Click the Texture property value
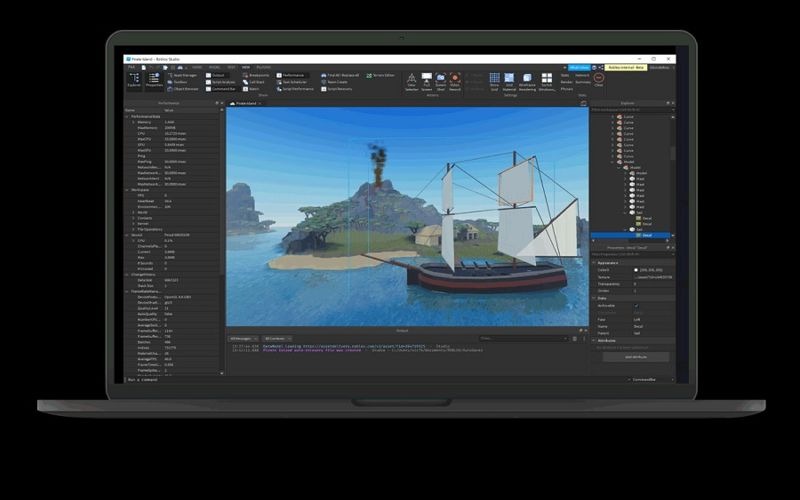The height and width of the screenshot is (500, 800). (x=653, y=277)
